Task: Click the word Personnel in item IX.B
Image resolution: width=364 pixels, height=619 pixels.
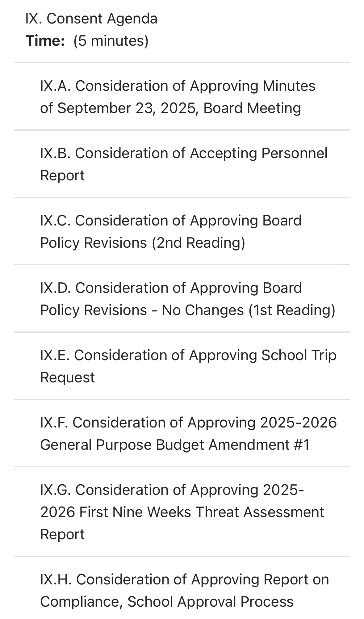Action: (x=294, y=153)
